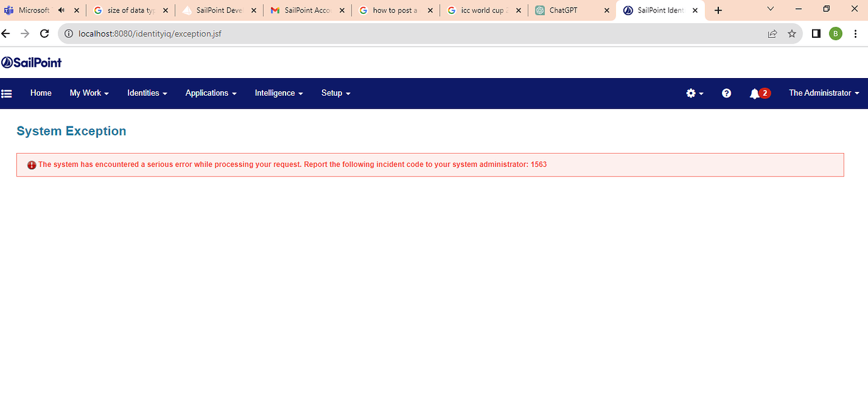Expand The Administrator user dropdown
Viewport: 868px width, 418px height.
(x=824, y=93)
